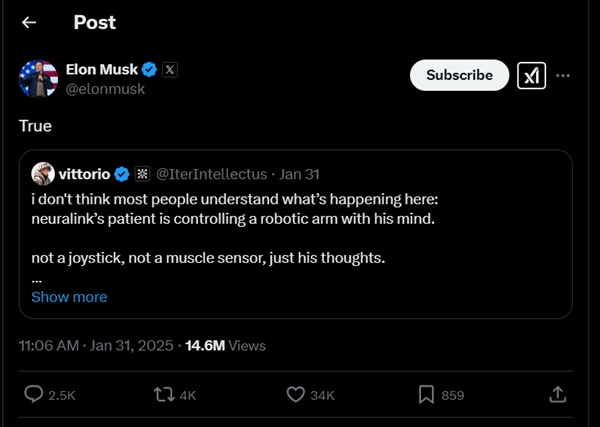The image size is (600, 427).
Task: Like the post with heart icon
Action: coord(296,395)
